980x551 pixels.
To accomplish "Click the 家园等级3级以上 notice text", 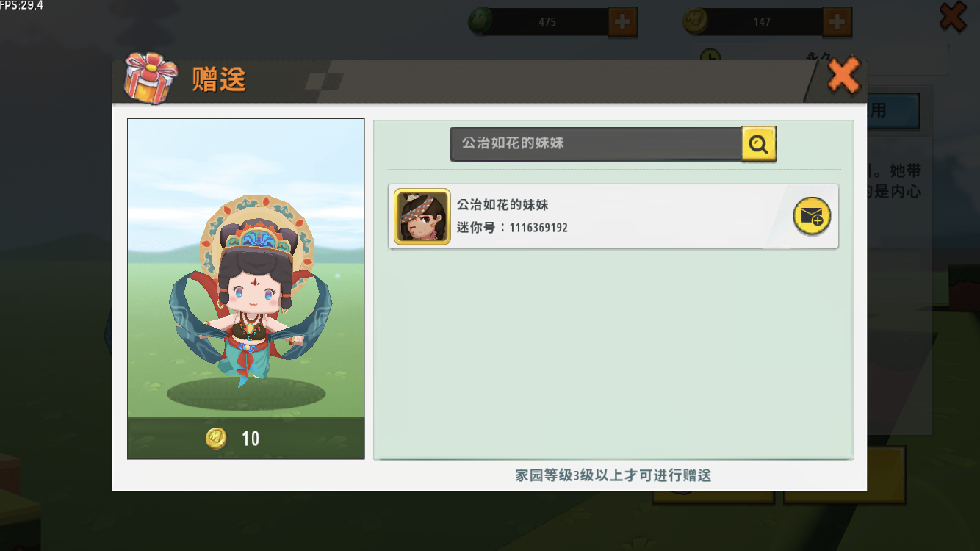I will pos(613,475).
